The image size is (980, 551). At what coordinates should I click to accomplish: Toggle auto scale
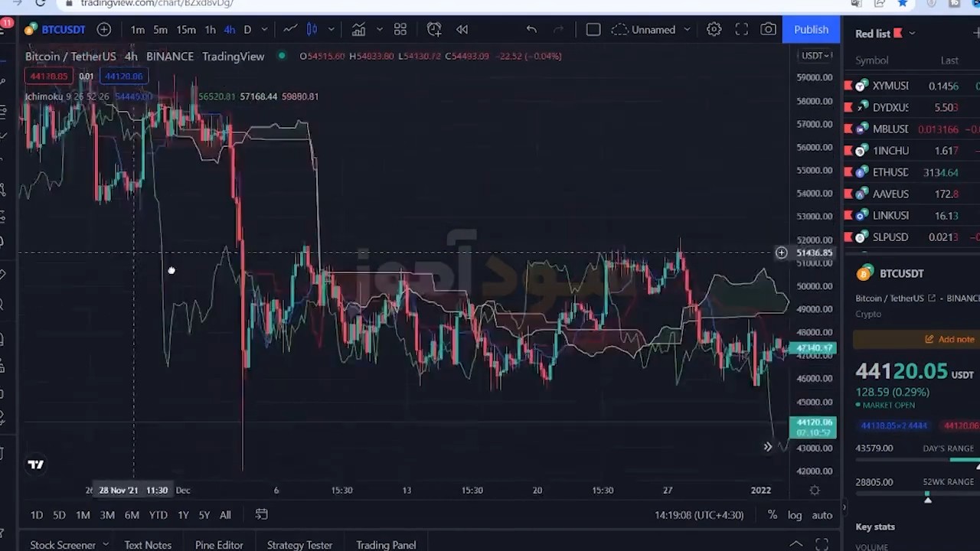pyautogui.click(x=822, y=515)
